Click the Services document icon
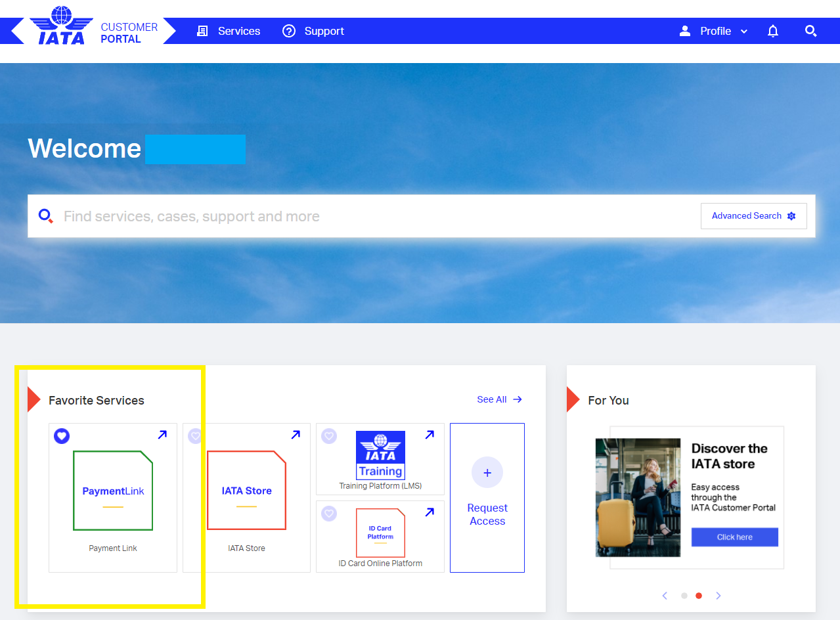Viewport: 840px width, 620px height. [202, 31]
